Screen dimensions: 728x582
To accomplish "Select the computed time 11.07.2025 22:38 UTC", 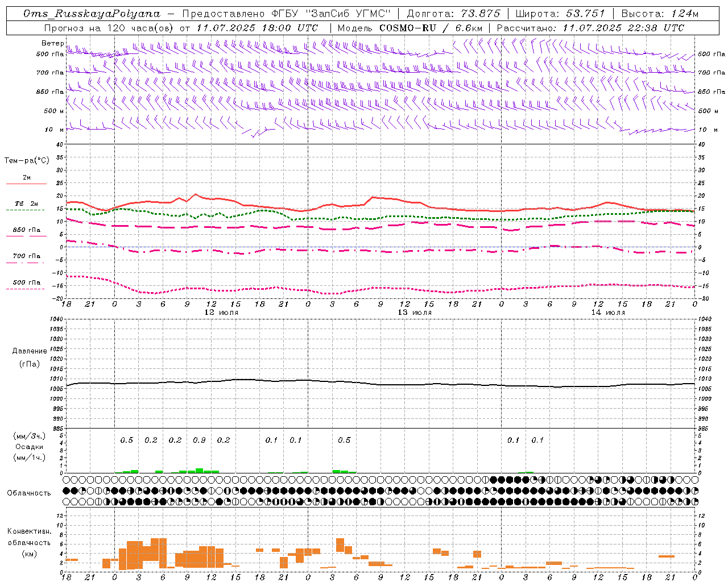I will 624,28.
